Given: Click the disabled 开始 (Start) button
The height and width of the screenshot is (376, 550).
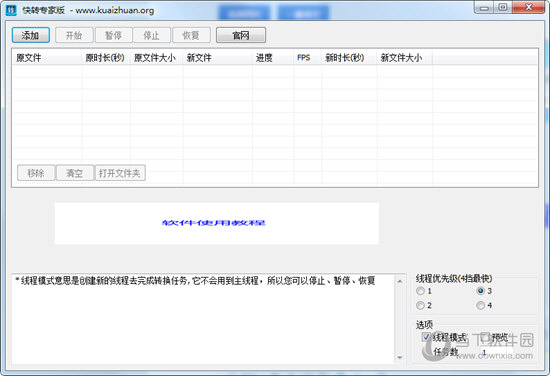Looking at the screenshot, I should pos(74,35).
